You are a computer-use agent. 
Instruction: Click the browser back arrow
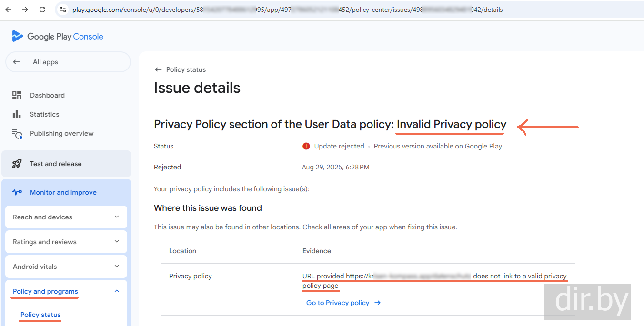(8, 10)
